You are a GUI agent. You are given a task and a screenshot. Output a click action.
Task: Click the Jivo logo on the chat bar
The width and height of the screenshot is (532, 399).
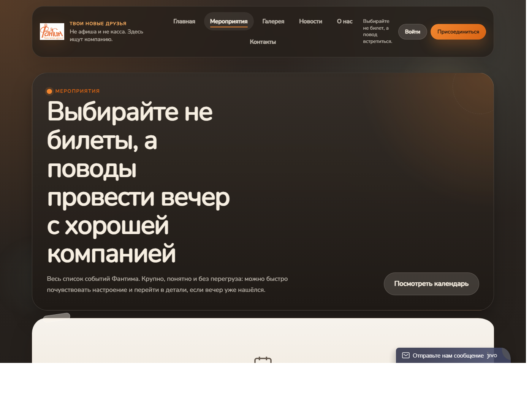pos(492,356)
